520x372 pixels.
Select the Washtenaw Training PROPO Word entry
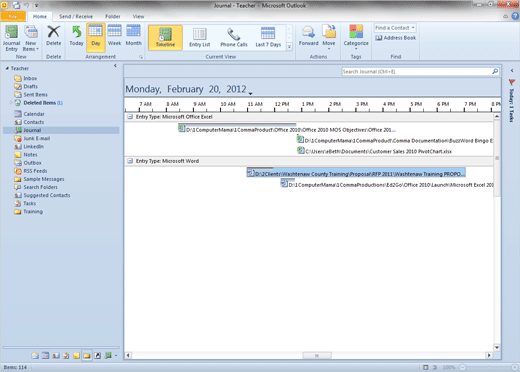pyautogui.click(x=356, y=173)
